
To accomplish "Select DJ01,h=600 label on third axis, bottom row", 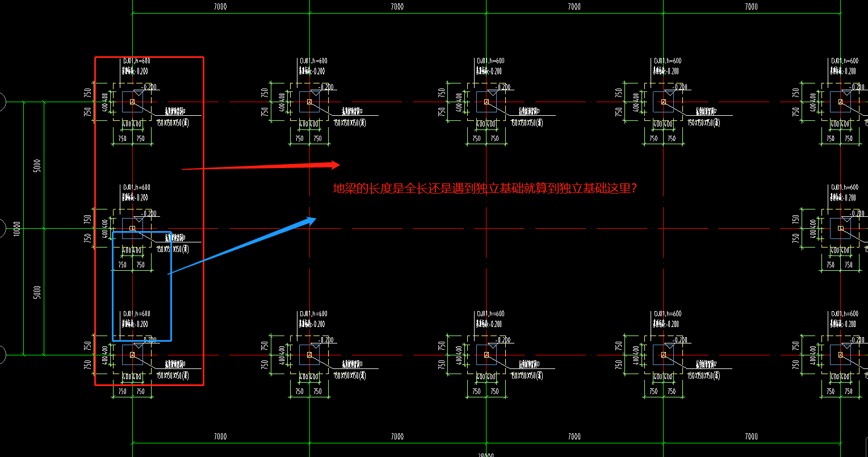I will tap(491, 314).
